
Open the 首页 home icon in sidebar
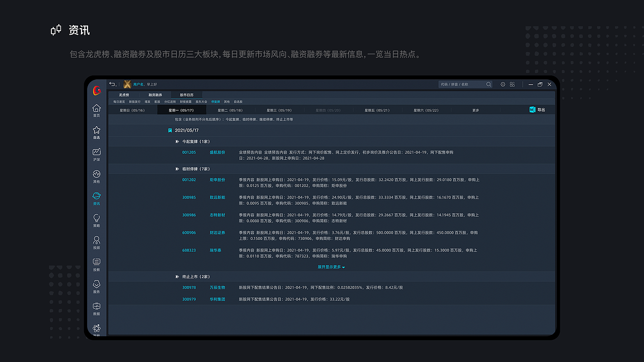(96, 108)
